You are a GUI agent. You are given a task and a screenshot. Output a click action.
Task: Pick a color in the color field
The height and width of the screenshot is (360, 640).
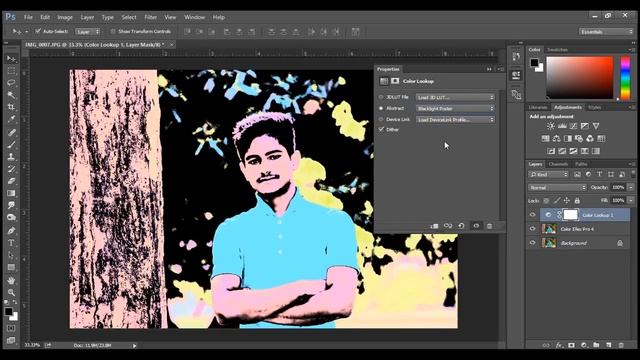pyautogui.click(x=580, y=78)
